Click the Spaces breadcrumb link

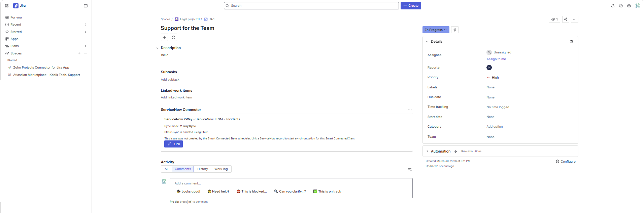pyautogui.click(x=165, y=19)
